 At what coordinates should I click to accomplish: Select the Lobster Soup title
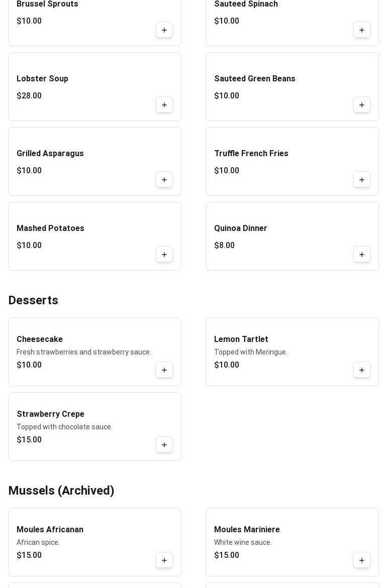pos(42,79)
